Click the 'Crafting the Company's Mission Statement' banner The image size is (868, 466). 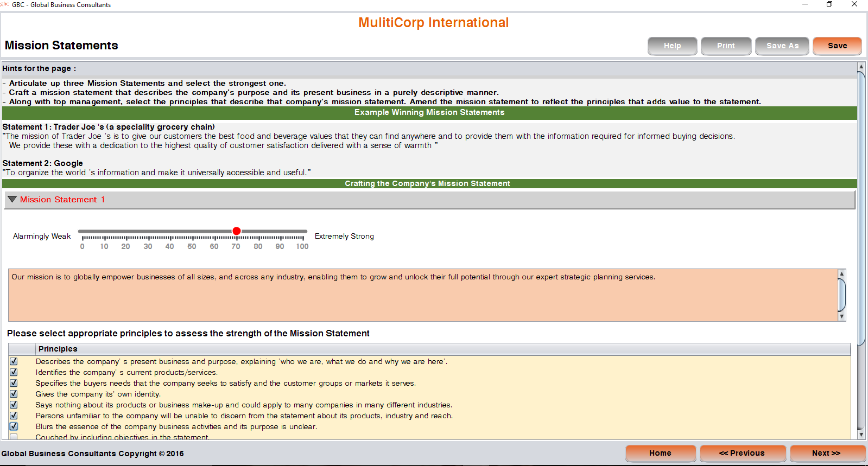click(429, 183)
